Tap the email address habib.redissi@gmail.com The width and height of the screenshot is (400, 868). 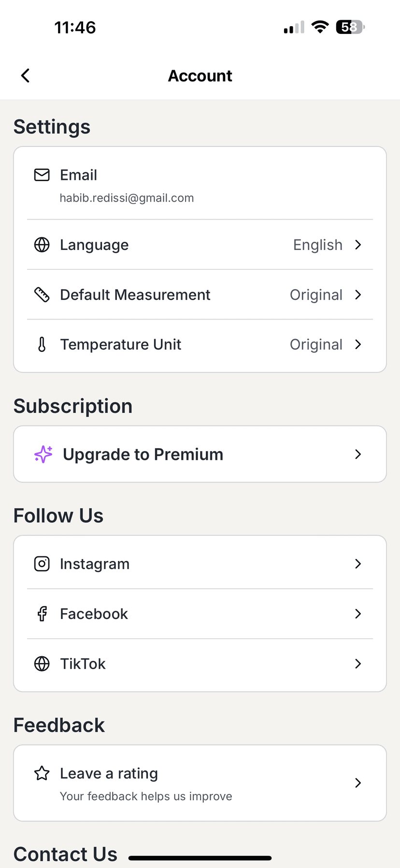[127, 198]
